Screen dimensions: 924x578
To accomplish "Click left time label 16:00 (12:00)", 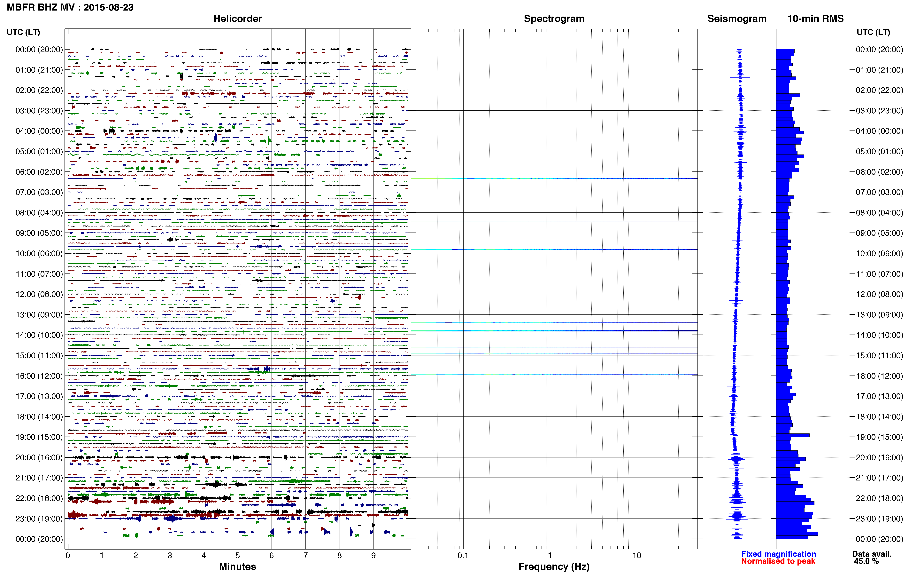I will coord(39,376).
